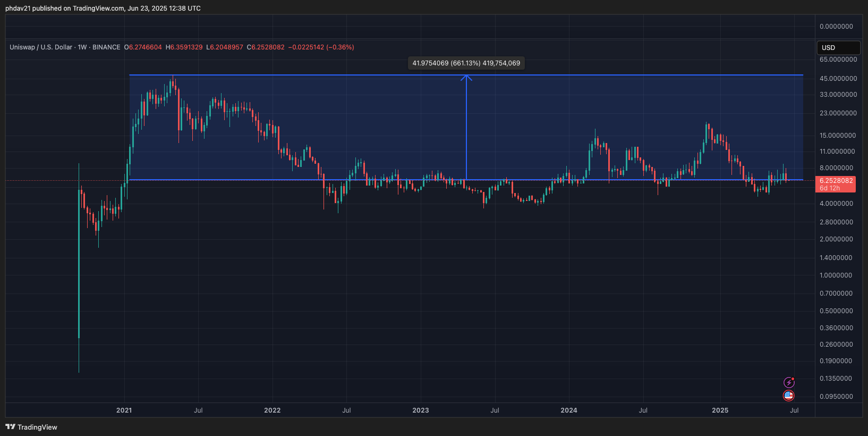Viewport: 868px width, 436px height.
Task: Click the 2.0000000 price axis label
Action: (x=837, y=239)
